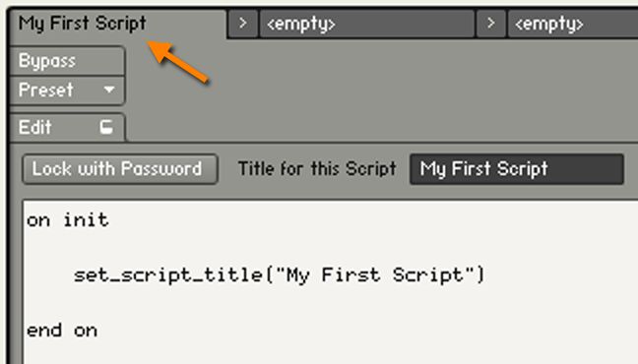
Task: Click the blank line above end on
Action: pos(330,303)
